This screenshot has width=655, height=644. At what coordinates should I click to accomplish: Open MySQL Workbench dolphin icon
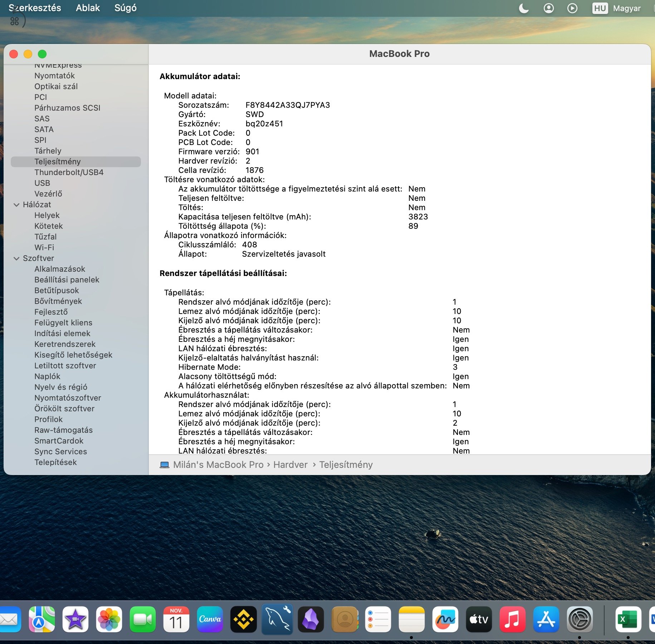277,619
